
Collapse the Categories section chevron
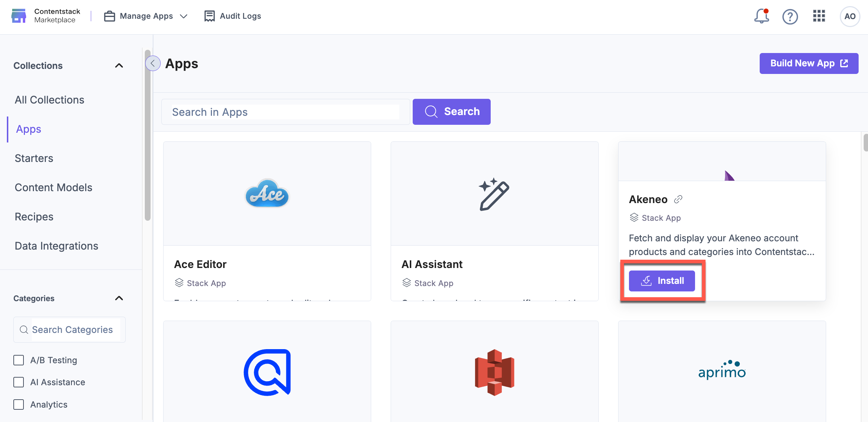[119, 298]
